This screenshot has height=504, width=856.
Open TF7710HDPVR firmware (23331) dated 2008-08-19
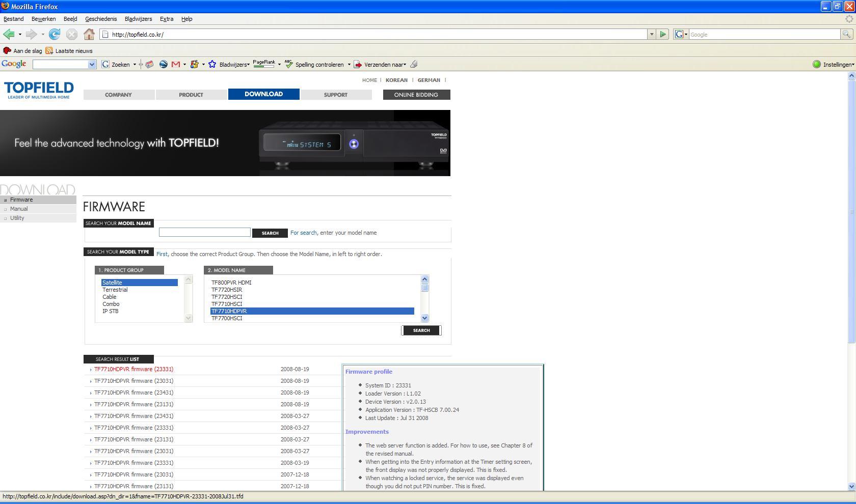coord(133,369)
